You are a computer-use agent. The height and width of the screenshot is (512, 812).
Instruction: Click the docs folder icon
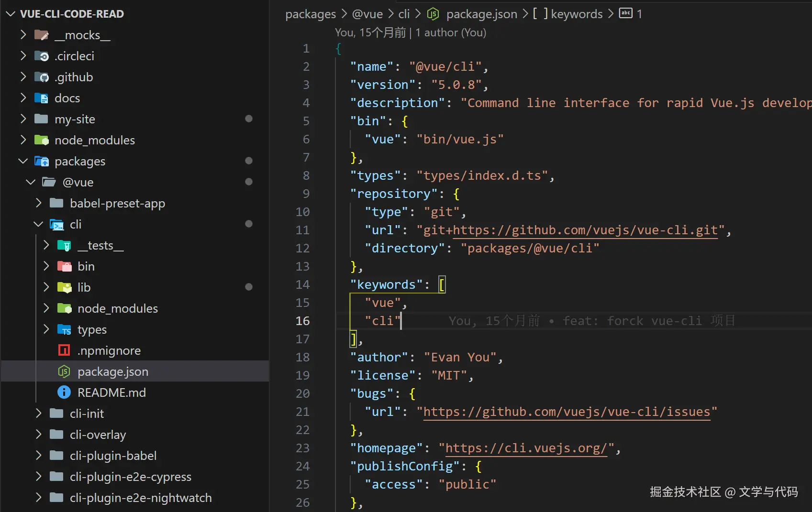[x=42, y=98]
